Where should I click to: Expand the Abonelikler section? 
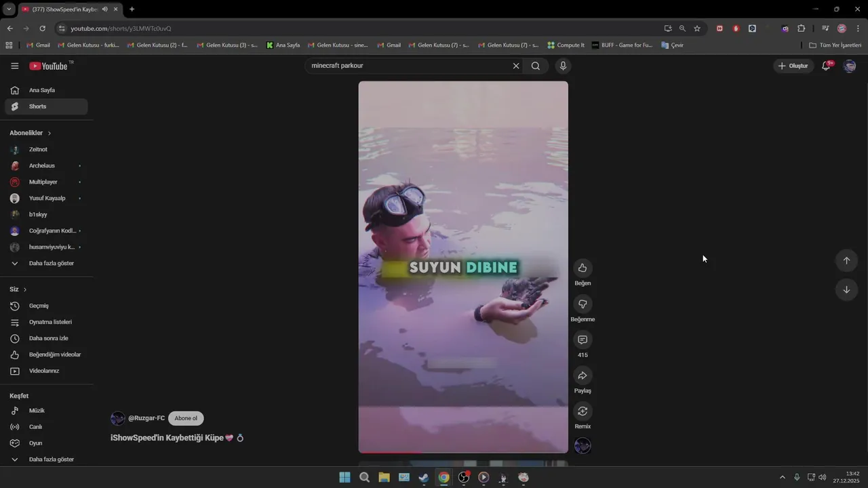tap(31, 133)
